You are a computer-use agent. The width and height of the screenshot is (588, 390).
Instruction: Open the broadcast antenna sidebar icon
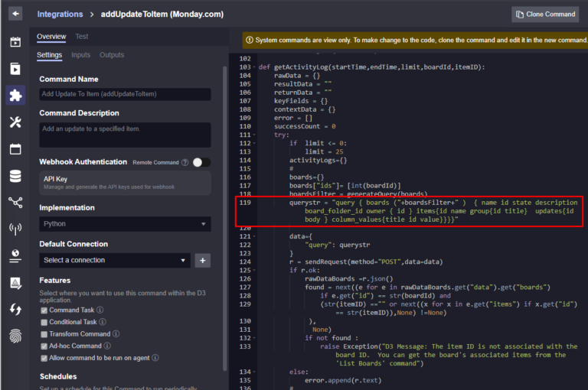(x=15, y=229)
